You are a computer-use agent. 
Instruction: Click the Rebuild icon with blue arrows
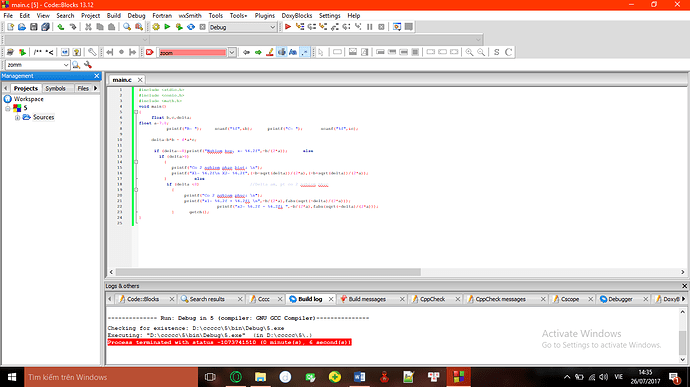coord(191,27)
